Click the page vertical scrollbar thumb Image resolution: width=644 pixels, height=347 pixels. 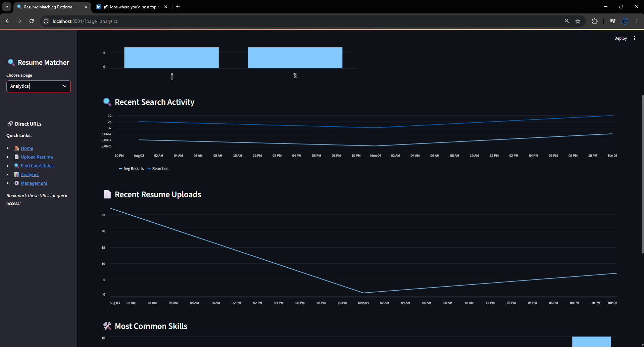(642, 174)
